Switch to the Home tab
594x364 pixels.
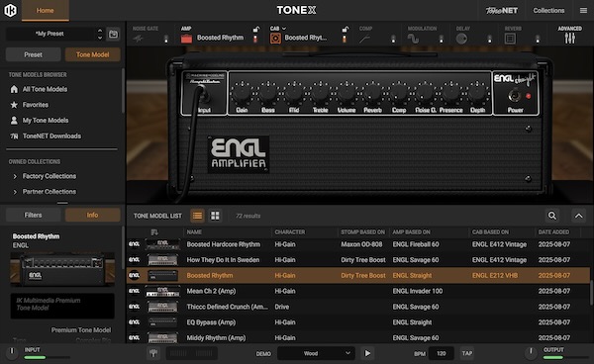click(x=46, y=10)
